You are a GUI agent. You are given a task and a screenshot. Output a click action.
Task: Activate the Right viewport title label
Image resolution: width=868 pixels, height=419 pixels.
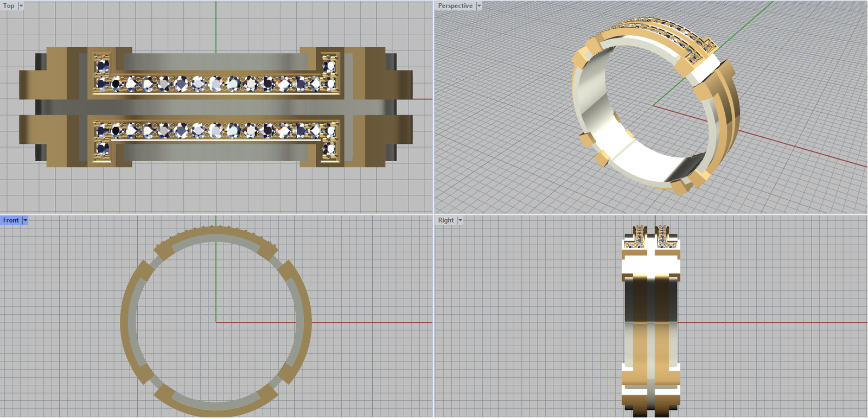(x=446, y=220)
